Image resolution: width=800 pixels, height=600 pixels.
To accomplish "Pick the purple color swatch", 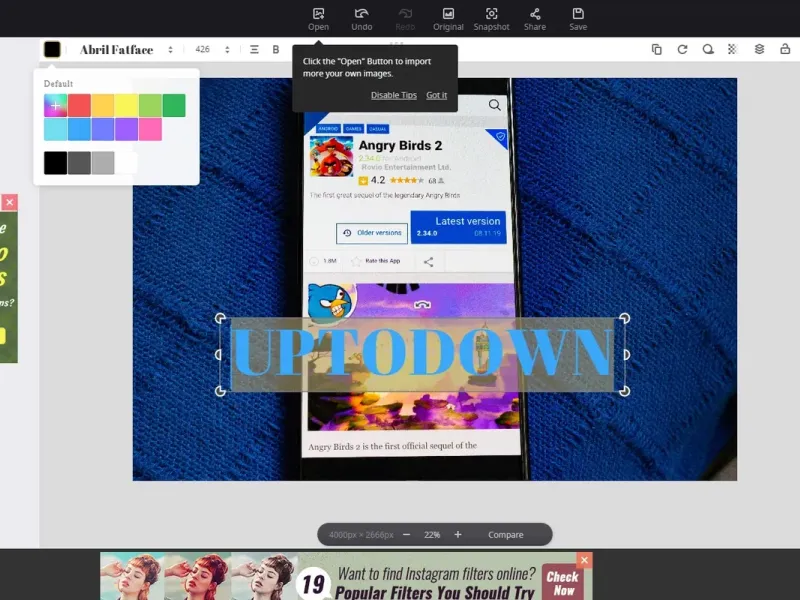I will point(126,129).
